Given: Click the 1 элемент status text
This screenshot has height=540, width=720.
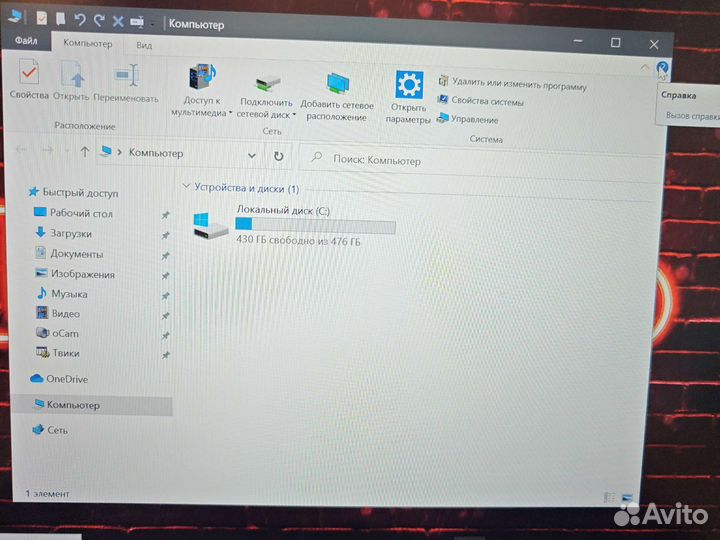Looking at the screenshot, I should point(47,494).
